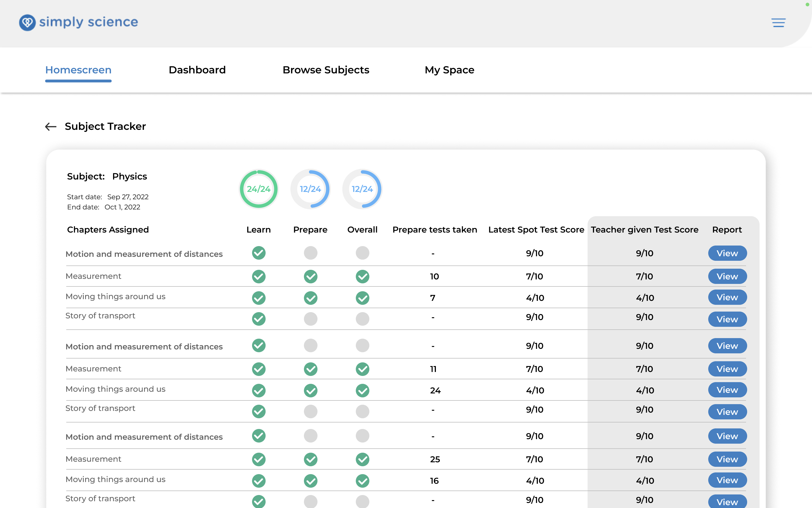Viewport: 812px width, 508px height.
Task: Click the Report column header
Action: [x=727, y=229]
